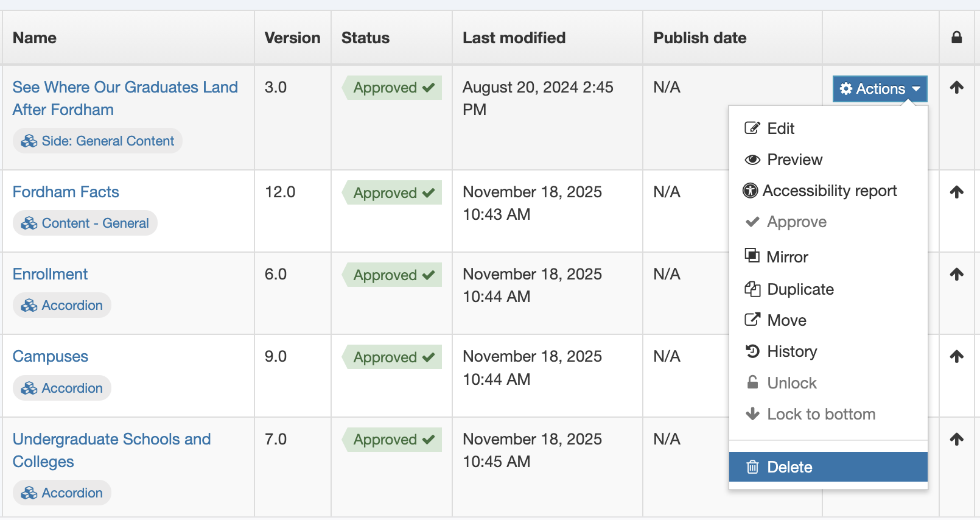
Task: Click the disabled Approve menu entry
Action: point(828,222)
